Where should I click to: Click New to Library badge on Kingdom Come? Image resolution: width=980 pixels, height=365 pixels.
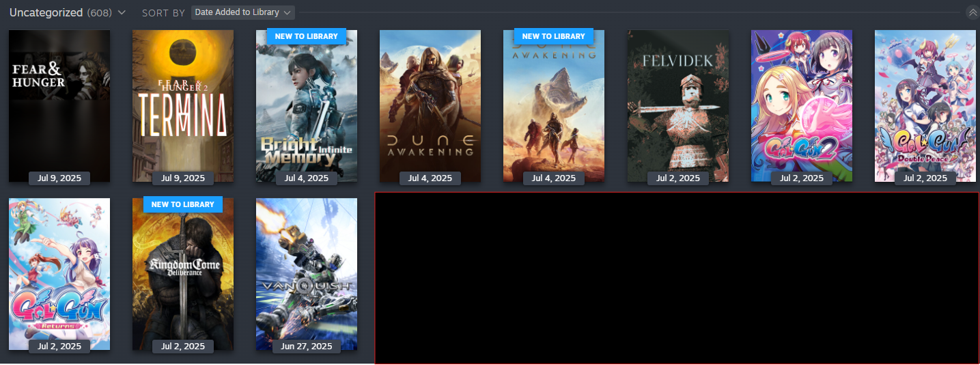point(183,204)
